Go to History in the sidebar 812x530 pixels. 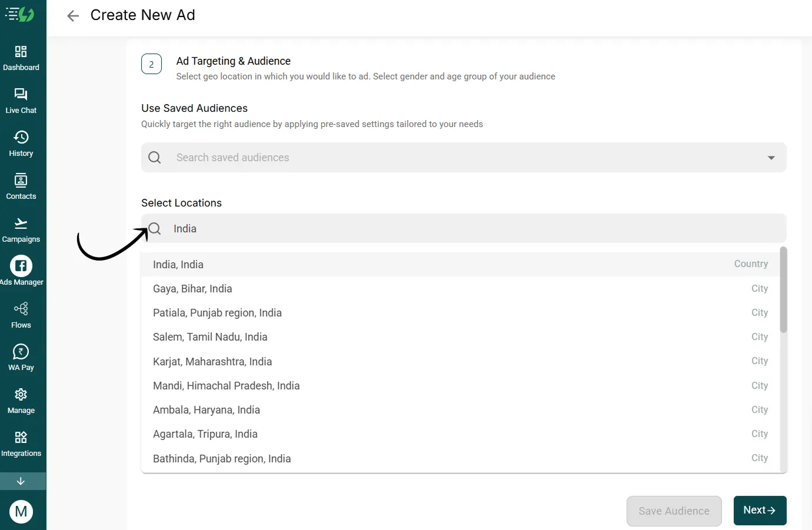[21, 138]
